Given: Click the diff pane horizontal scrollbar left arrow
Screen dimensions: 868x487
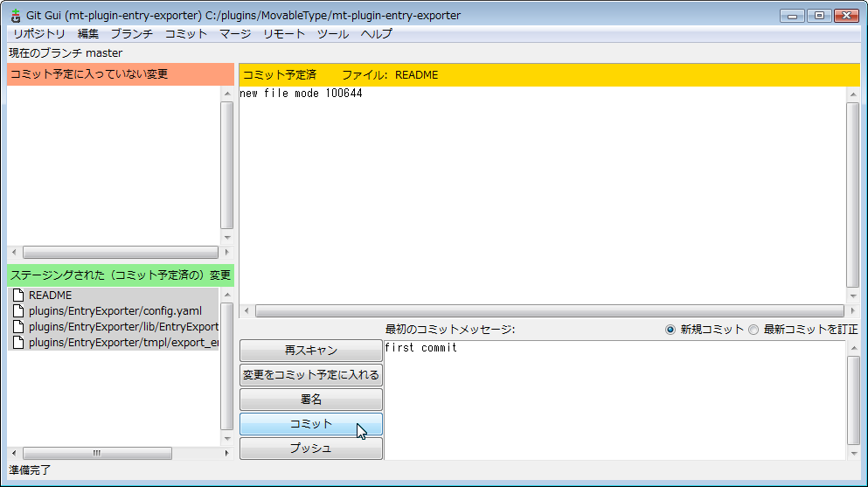Looking at the screenshot, I should pos(247,311).
